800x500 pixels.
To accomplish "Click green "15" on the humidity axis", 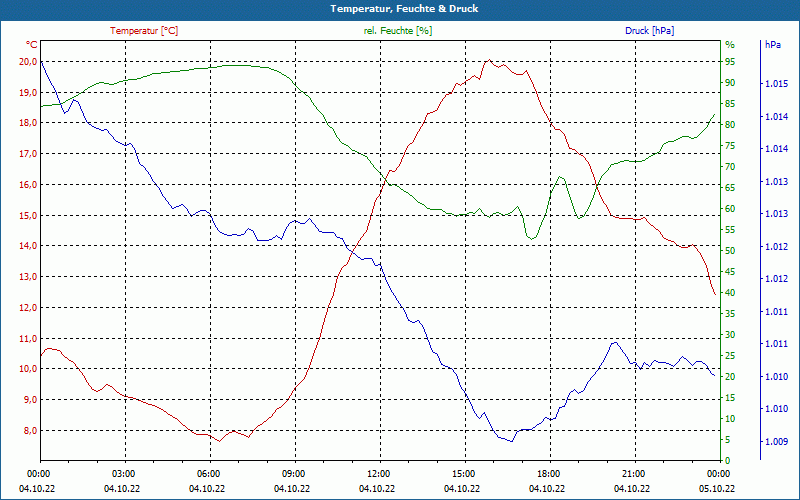I will tap(730, 398).
